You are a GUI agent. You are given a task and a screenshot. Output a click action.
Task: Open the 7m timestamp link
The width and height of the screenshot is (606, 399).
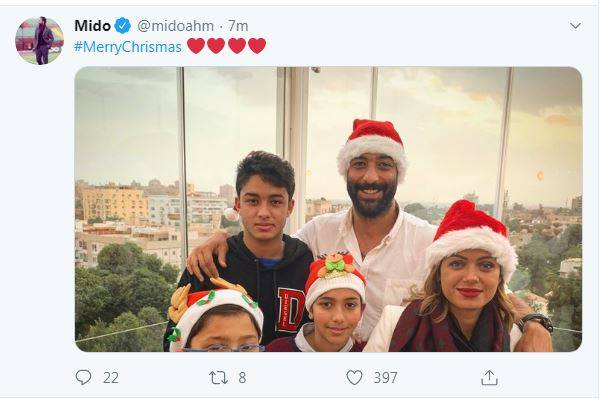[x=238, y=26]
